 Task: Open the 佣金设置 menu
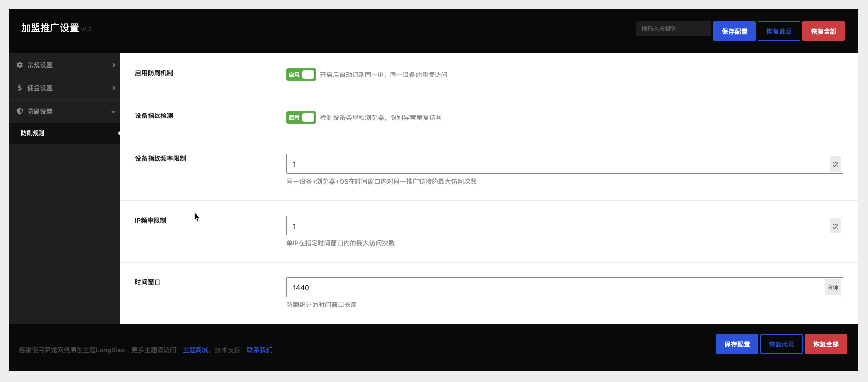[64, 88]
